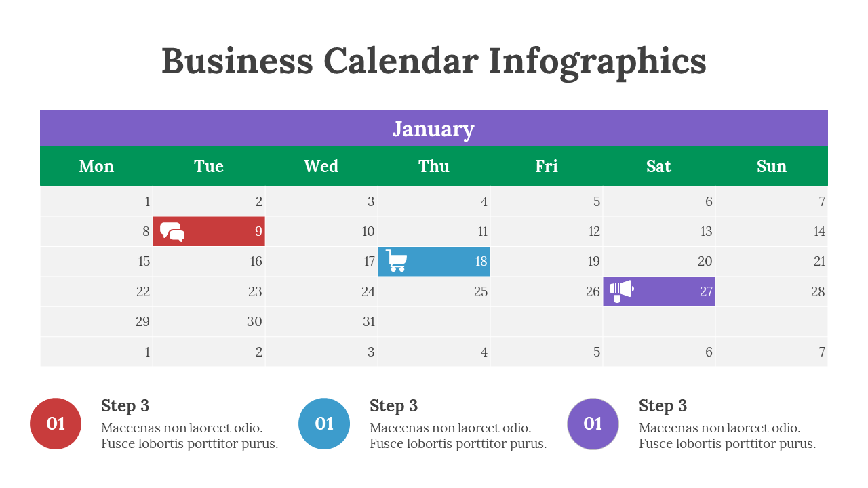
Task: Click the purple January header bar
Action: 433,129
